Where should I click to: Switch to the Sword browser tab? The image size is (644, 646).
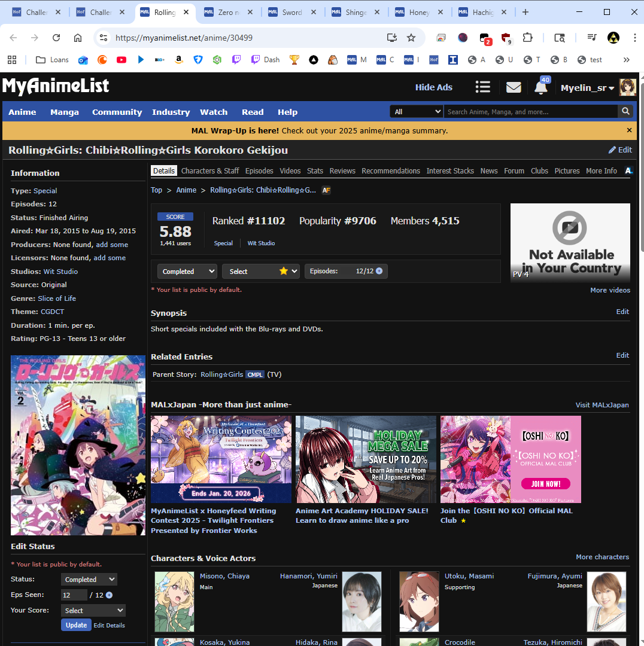tap(292, 13)
